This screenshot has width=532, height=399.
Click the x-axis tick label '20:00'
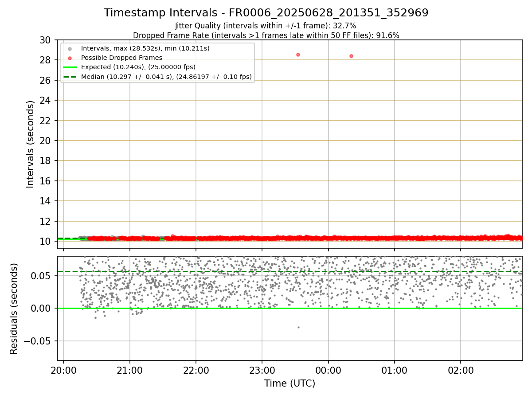(x=63, y=370)
